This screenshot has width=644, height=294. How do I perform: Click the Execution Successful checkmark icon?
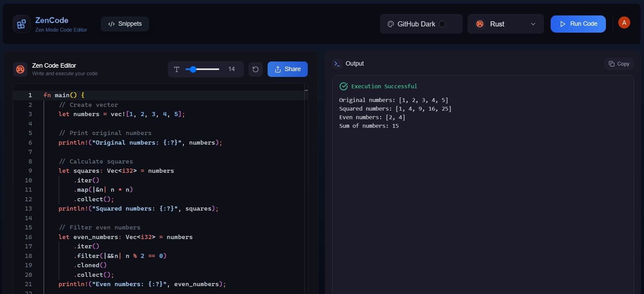click(343, 87)
